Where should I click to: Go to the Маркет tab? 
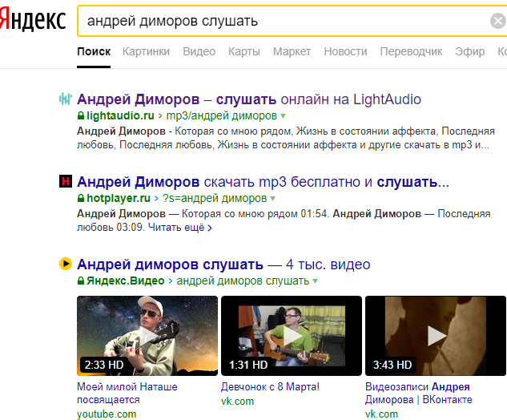pyautogui.click(x=292, y=51)
